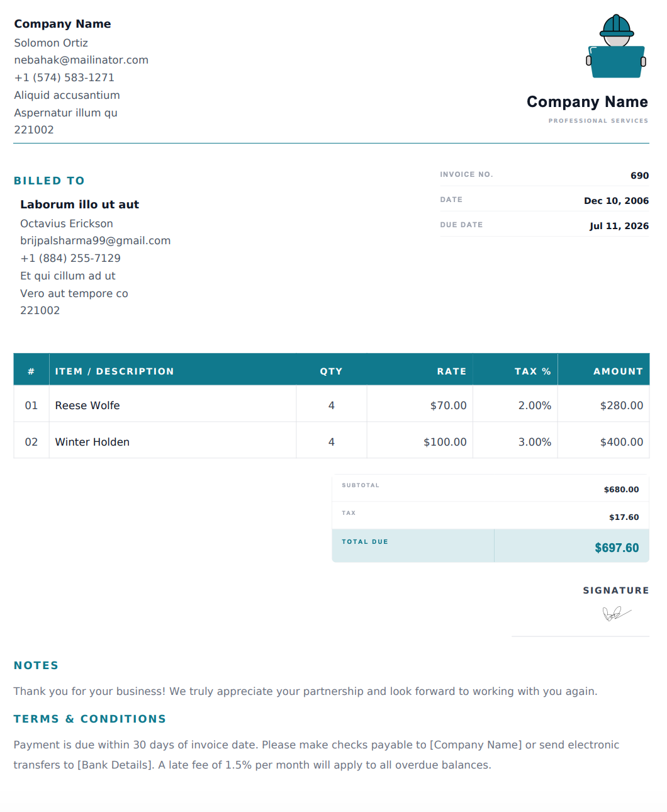Click the handwritten signature image
This screenshot has height=812, width=667.
(x=617, y=613)
